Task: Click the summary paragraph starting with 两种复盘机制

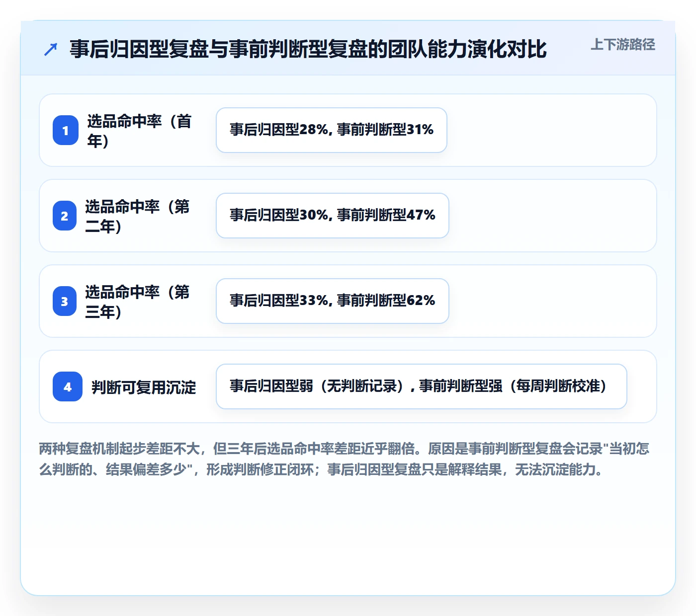Action: 345,459
